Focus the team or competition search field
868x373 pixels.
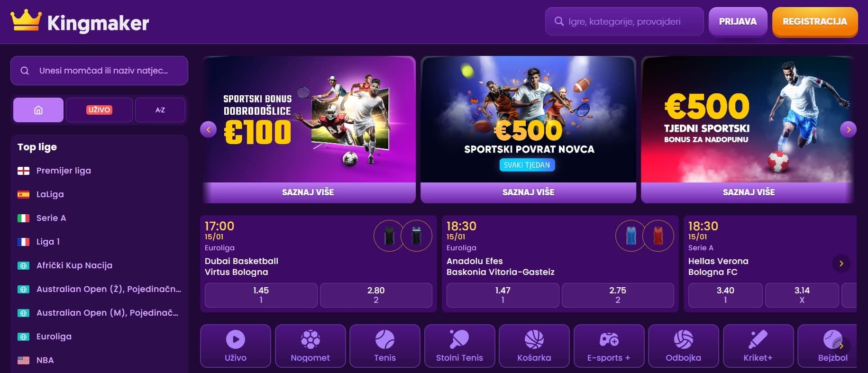(99, 71)
